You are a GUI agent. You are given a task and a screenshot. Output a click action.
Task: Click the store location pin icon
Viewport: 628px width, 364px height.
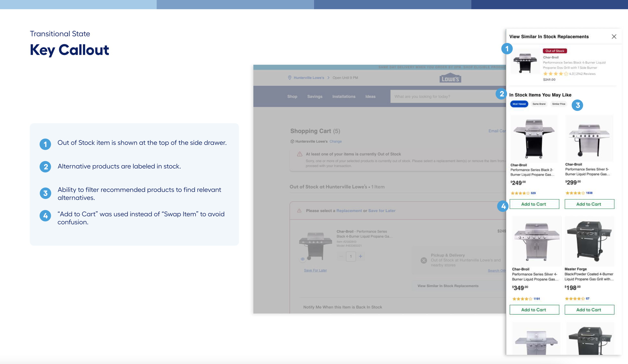click(x=289, y=78)
